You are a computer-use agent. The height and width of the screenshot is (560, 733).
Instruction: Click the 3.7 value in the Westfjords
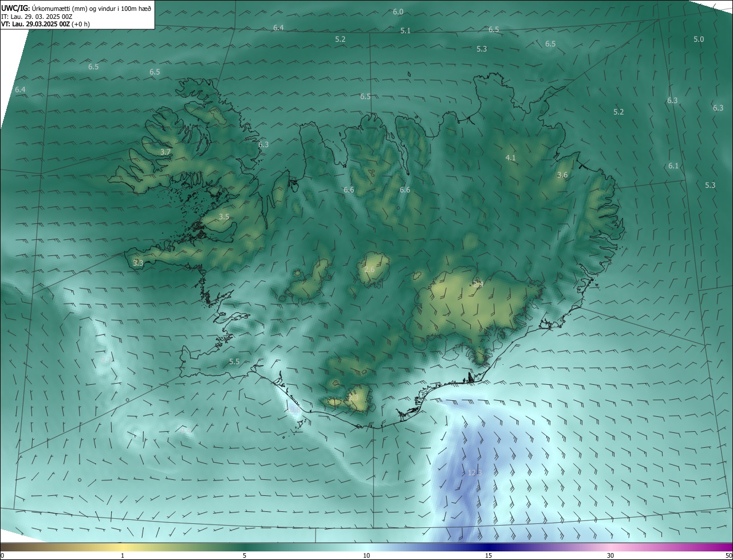coord(165,152)
